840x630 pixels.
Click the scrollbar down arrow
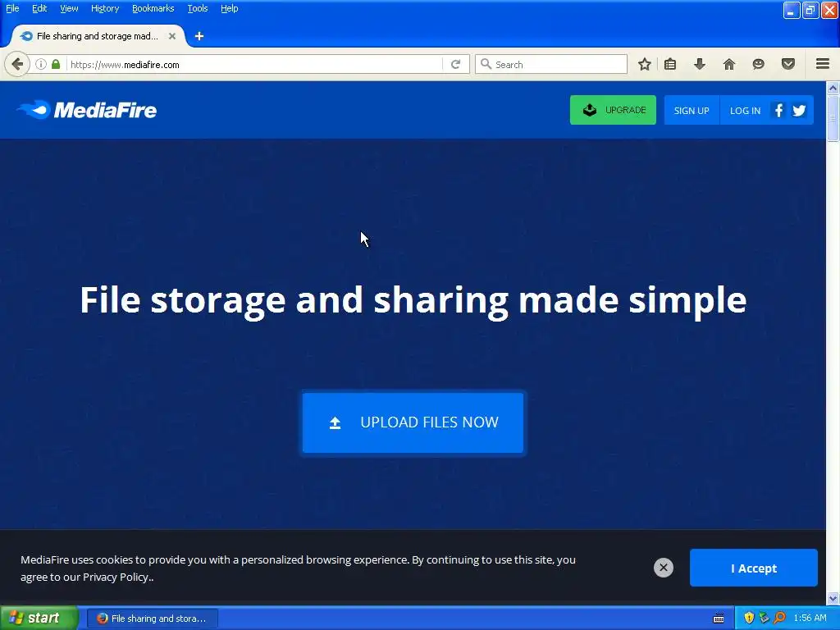pos(833,598)
